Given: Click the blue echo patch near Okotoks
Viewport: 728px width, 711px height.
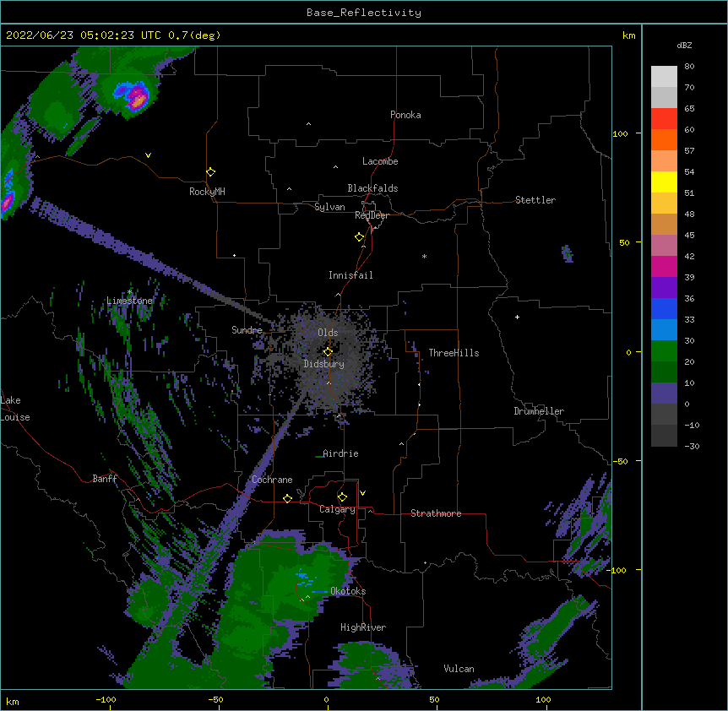Looking at the screenshot, I should tap(305, 578).
